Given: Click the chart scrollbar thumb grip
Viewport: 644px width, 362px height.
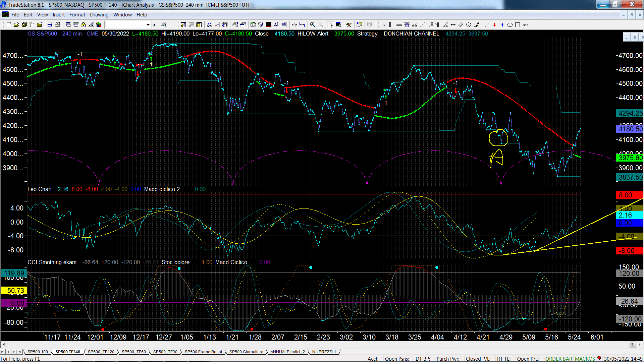Looking at the screenshot, I should coord(633,345).
